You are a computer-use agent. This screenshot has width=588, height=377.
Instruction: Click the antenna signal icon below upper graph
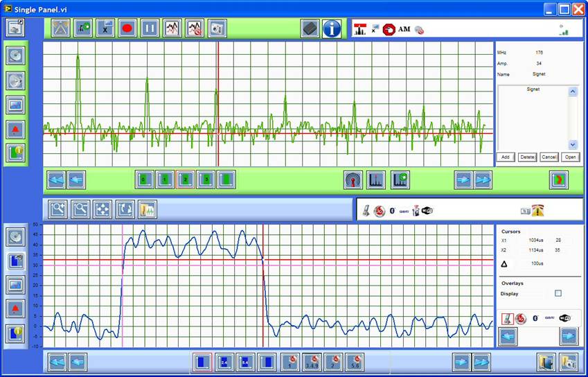coord(353,179)
